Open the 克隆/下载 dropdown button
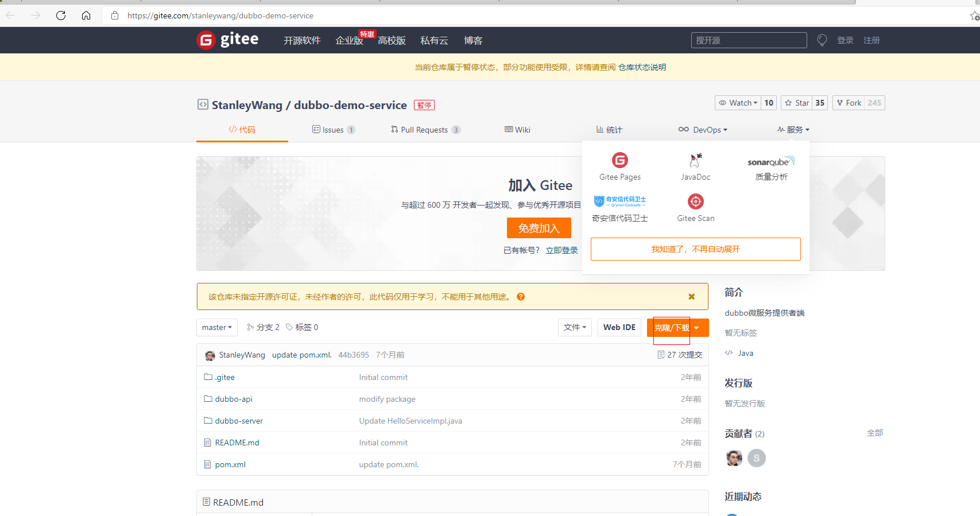 [x=677, y=328]
